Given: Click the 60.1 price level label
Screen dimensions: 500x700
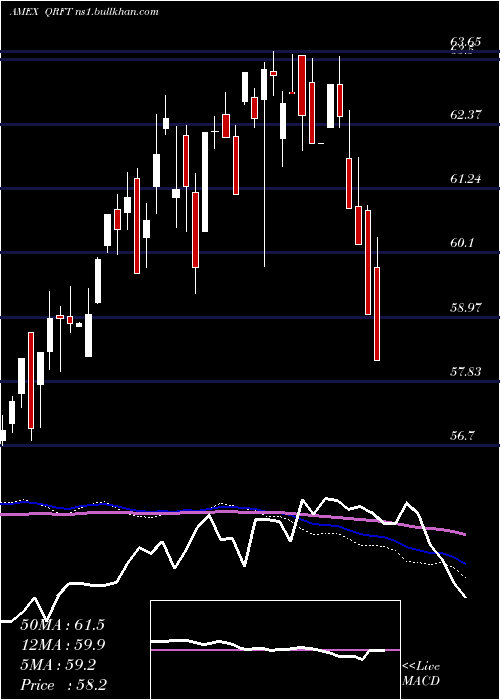Looking at the screenshot, I should (462, 243).
